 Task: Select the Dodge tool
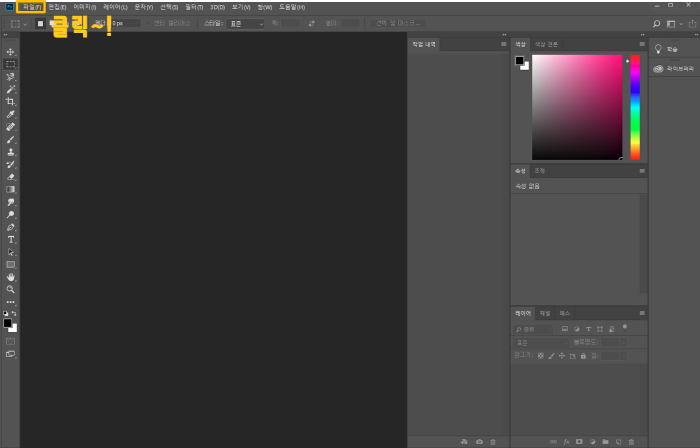(10, 215)
